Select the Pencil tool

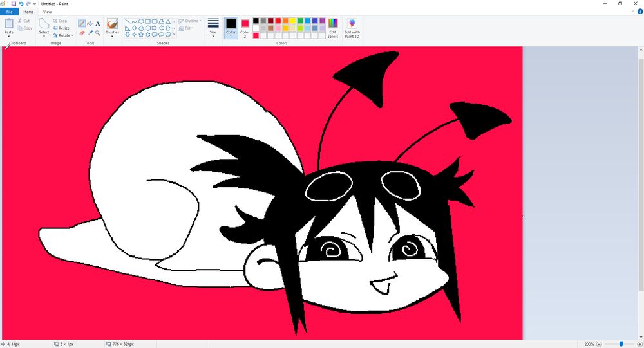click(x=82, y=24)
